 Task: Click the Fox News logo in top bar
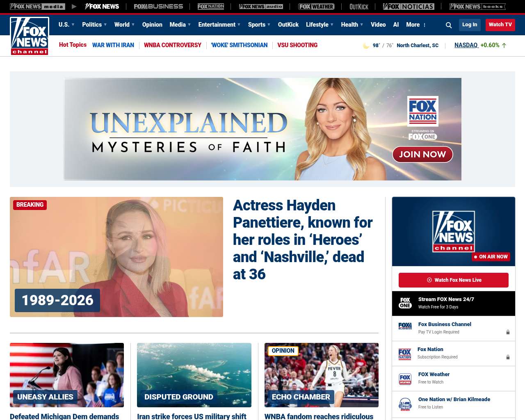(102, 7)
